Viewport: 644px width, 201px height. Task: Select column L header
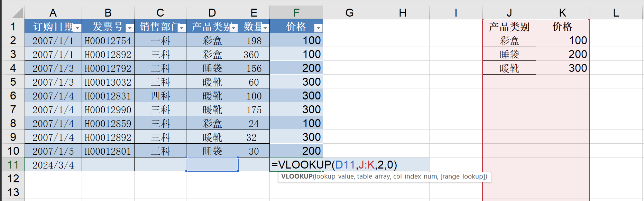click(x=616, y=13)
